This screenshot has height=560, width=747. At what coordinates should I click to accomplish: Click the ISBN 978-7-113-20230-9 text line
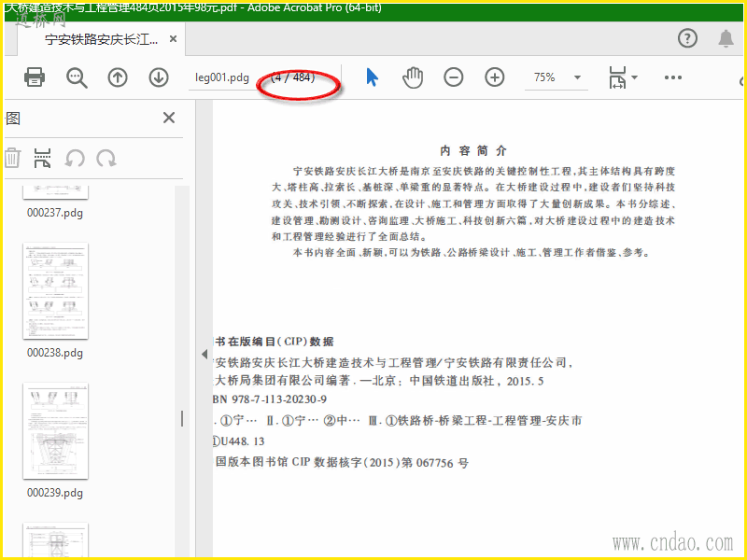click(x=270, y=399)
